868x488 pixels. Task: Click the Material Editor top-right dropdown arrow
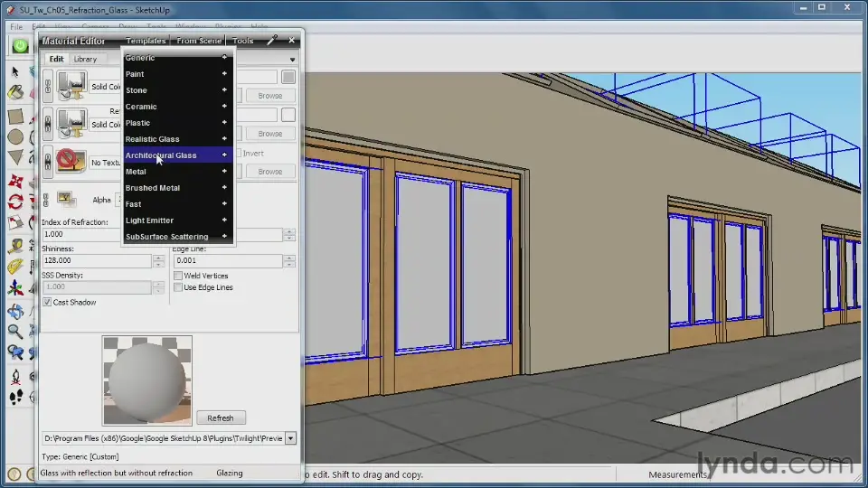pyautogui.click(x=292, y=60)
